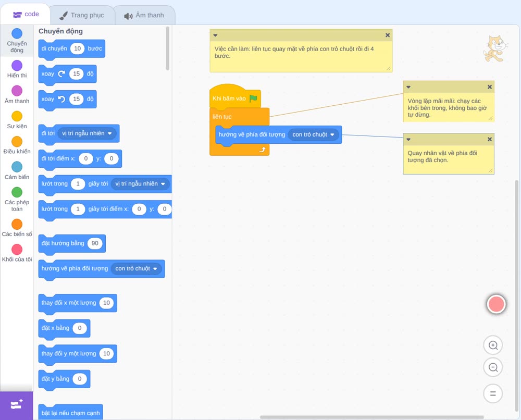Open palette 'hướng về phía' con trỏ chuột dropdown
Image resolution: width=521 pixels, height=420 pixels.
[136, 268]
